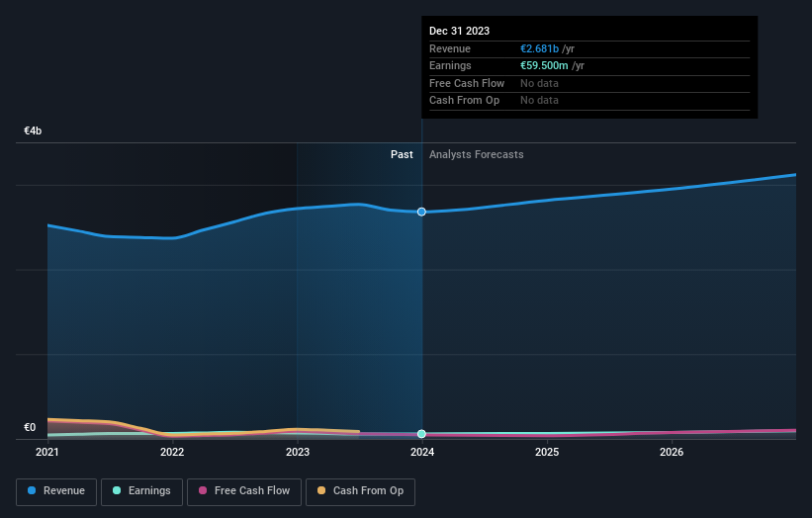This screenshot has width=812, height=518.
Task: Select the revenue data point at 2024
Action: [421, 212]
